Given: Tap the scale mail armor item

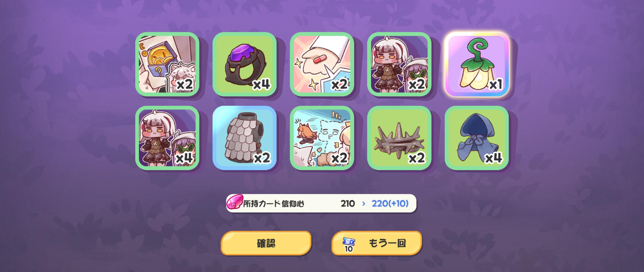Looking at the screenshot, I should tap(245, 138).
